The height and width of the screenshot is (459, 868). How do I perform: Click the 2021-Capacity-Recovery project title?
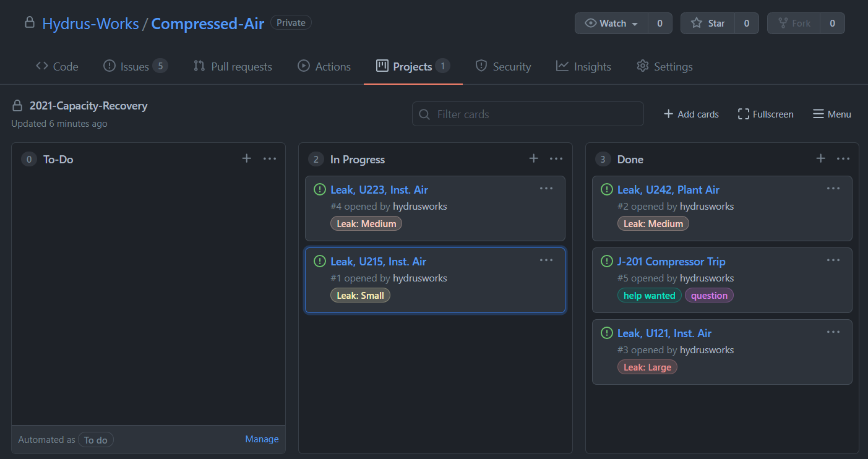pyautogui.click(x=88, y=106)
